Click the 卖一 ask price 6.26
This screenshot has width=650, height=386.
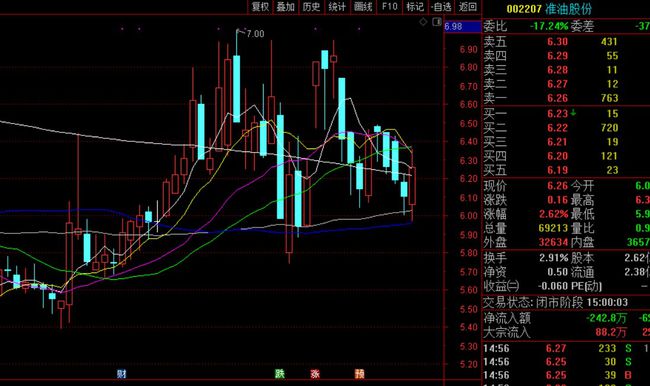[557, 98]
